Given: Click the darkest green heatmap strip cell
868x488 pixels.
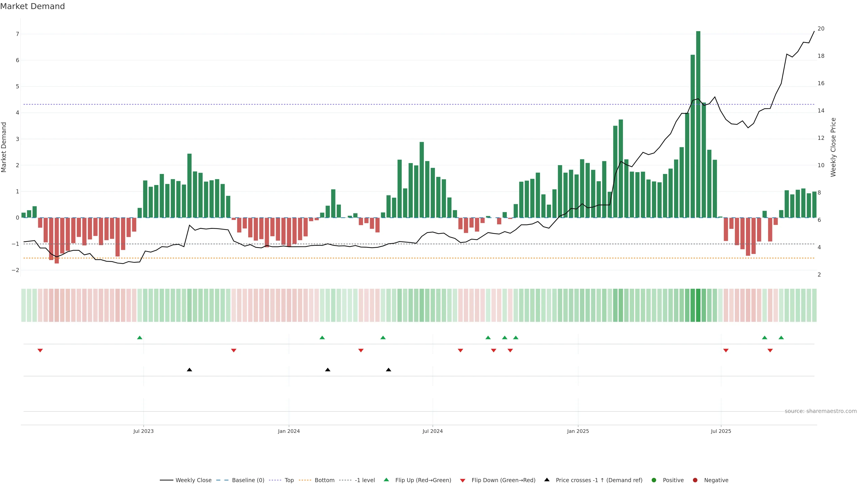Looking at the screenshot, I should point(698,305).
